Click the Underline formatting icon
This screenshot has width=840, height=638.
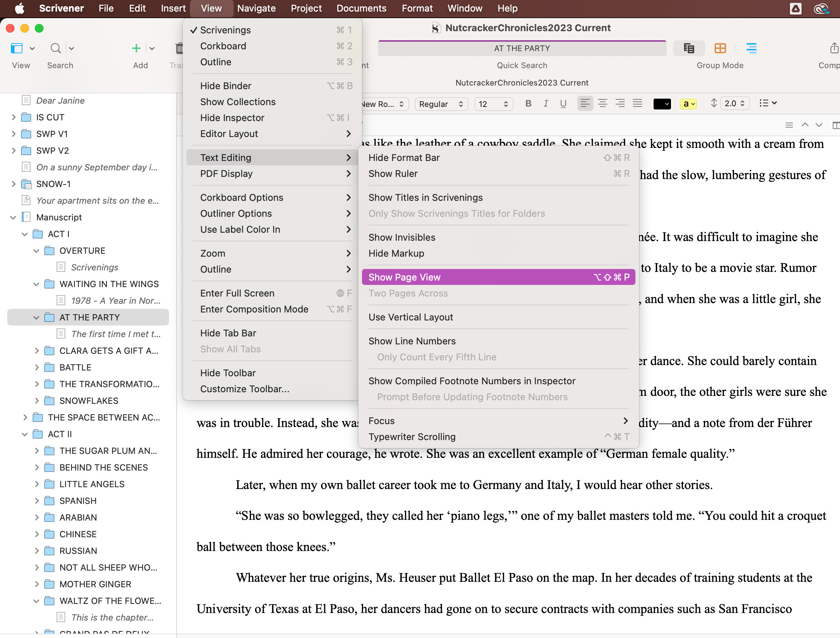pyautogui.click(x=563, y=103)
